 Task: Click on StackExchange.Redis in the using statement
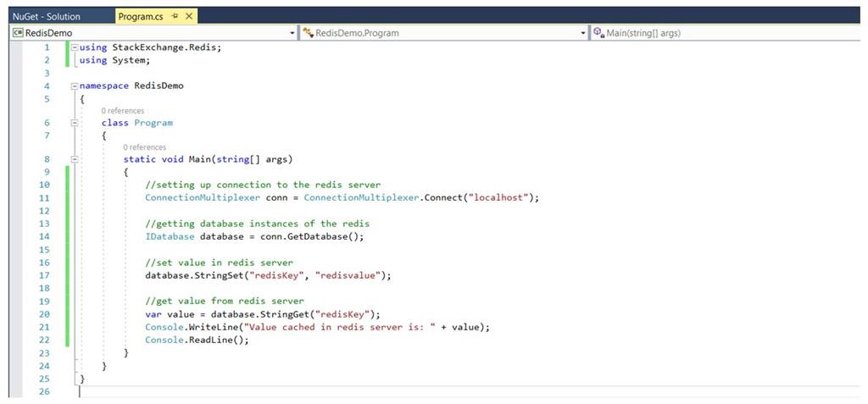(165, 47)
